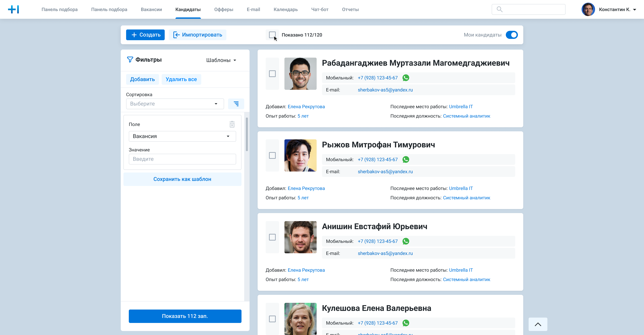This screenshot has width=644, height=335.
Task: Toggle the select-all candidates checkbox
Action: [x=272, y=35]
